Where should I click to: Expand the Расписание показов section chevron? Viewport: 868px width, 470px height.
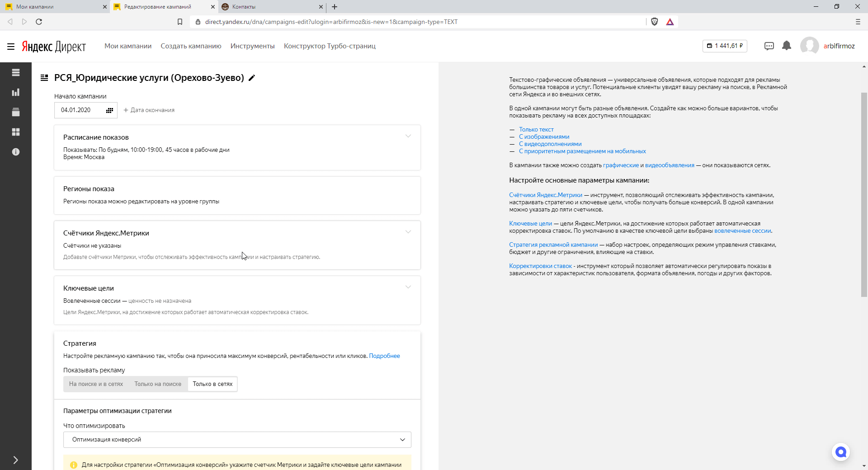(408, 136)
